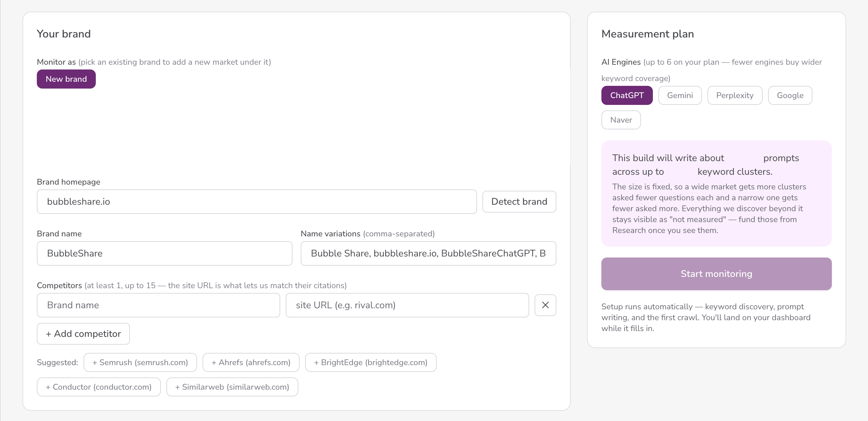
Task: Add suggested competitor Conductor
Action: [99, 387]
